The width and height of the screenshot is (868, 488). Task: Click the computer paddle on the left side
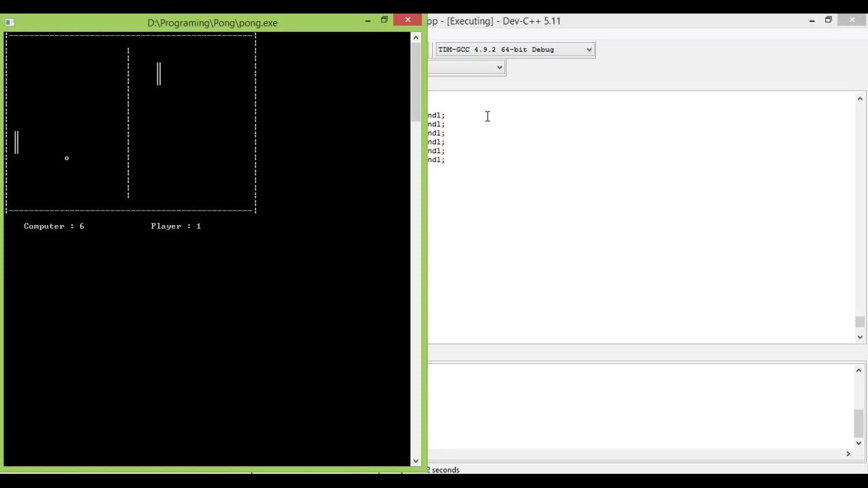[x=16, y=142]
